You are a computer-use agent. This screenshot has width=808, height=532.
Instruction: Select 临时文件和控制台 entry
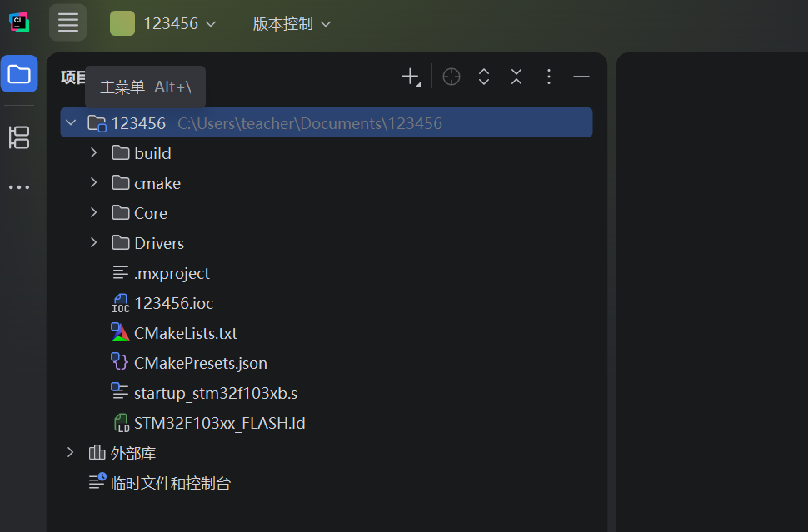(171, 483)
